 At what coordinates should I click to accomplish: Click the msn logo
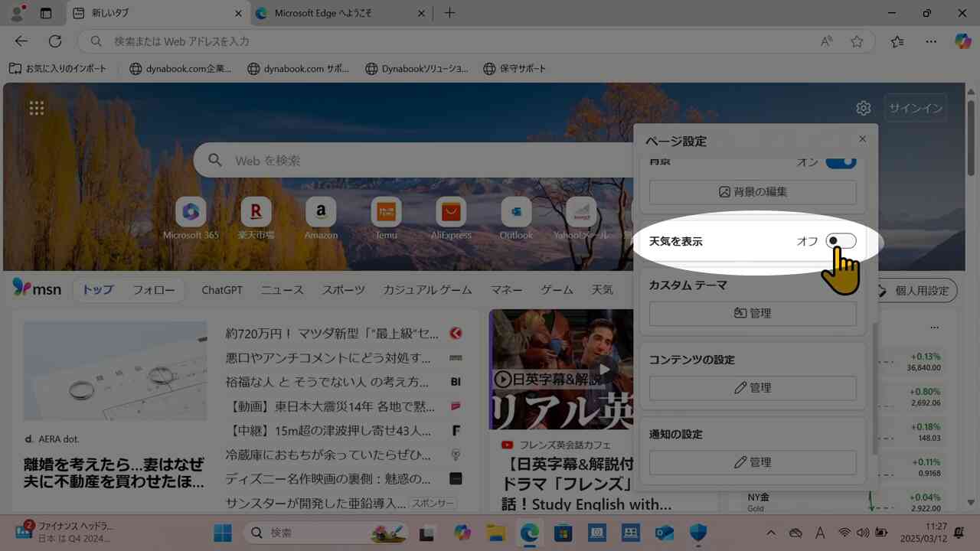click(x=35, y=289)
